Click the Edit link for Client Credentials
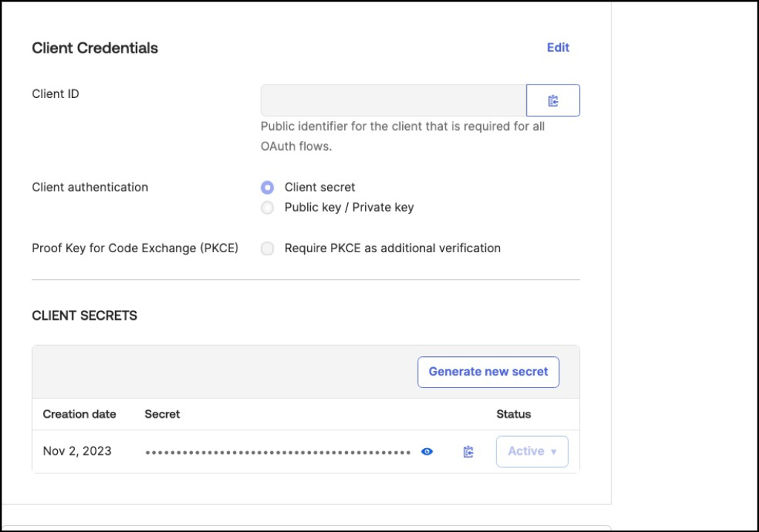759x532 pixels. [x=558, y=47]
